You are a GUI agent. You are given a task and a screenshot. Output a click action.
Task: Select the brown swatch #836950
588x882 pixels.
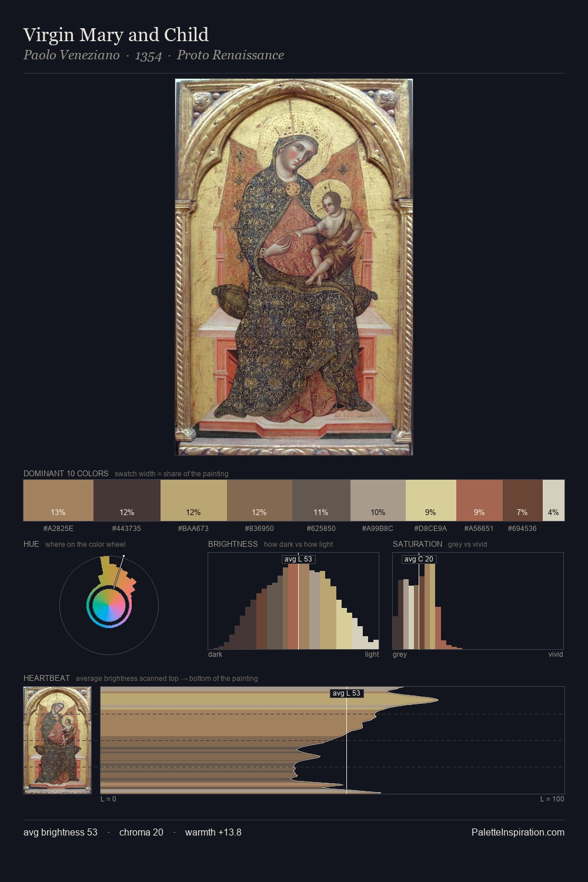click(259, 500)
